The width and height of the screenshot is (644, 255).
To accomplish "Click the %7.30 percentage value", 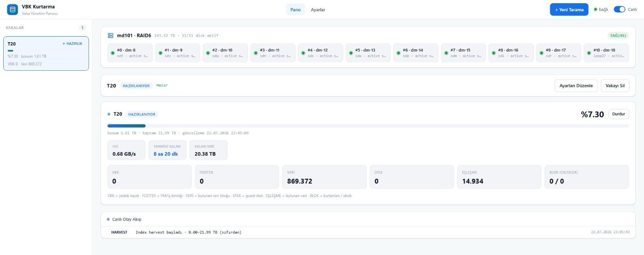I will tap(592, 115).
